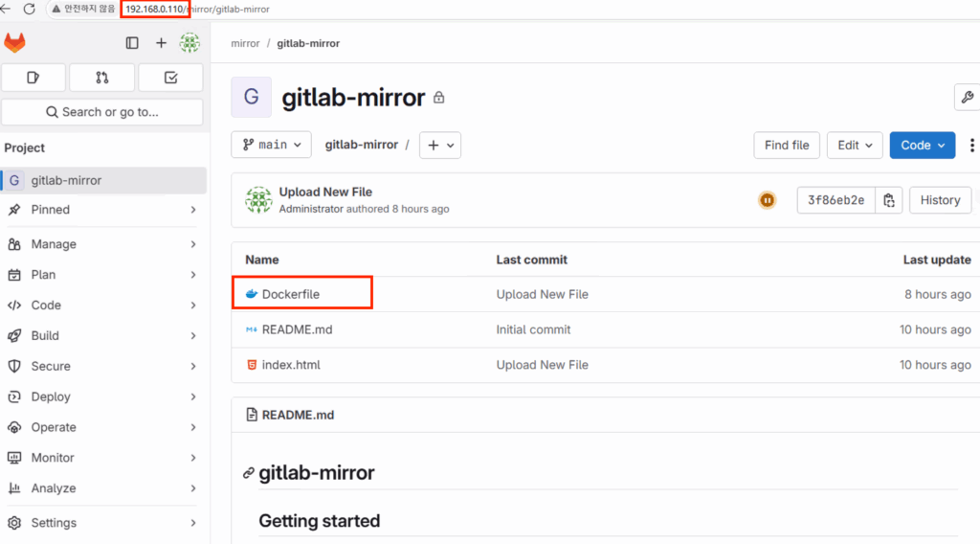Expand the Monitor menu
Image resolution: width=980 pixels, height=544 pixels.
(103, 458)
